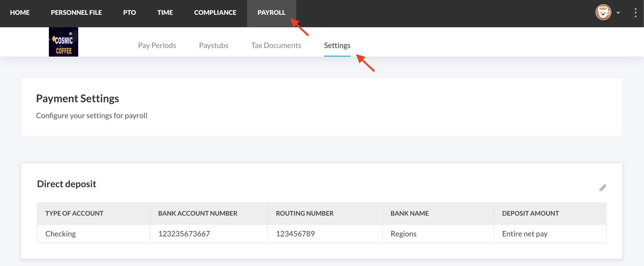Click the bank account number 123235673667

(x=184, y=234)
